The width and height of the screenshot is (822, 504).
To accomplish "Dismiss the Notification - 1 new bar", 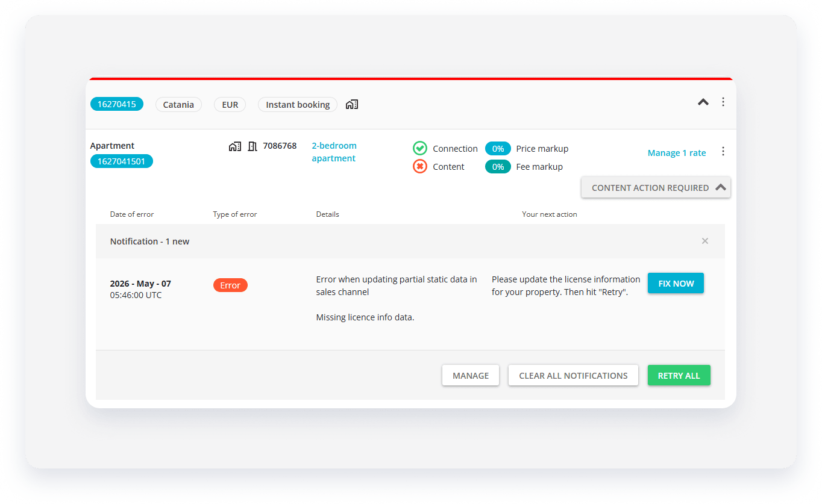I will coord(705,241).
